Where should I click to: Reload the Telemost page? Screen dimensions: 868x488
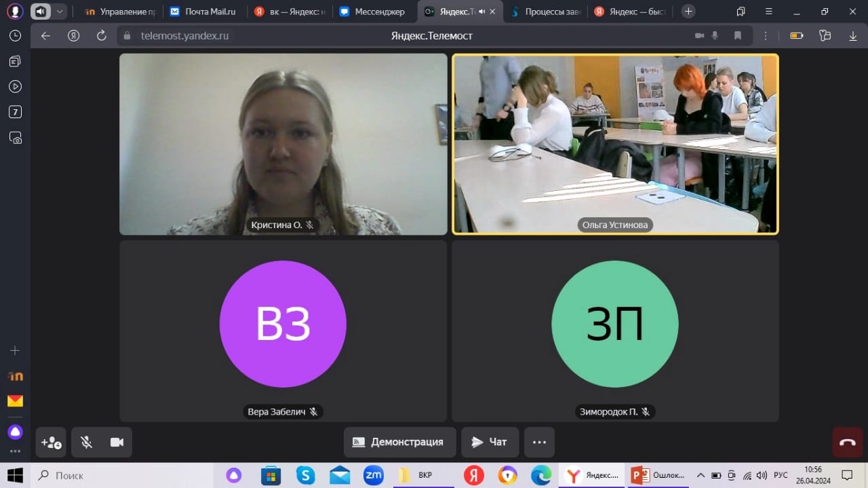[x=102, y=36]
